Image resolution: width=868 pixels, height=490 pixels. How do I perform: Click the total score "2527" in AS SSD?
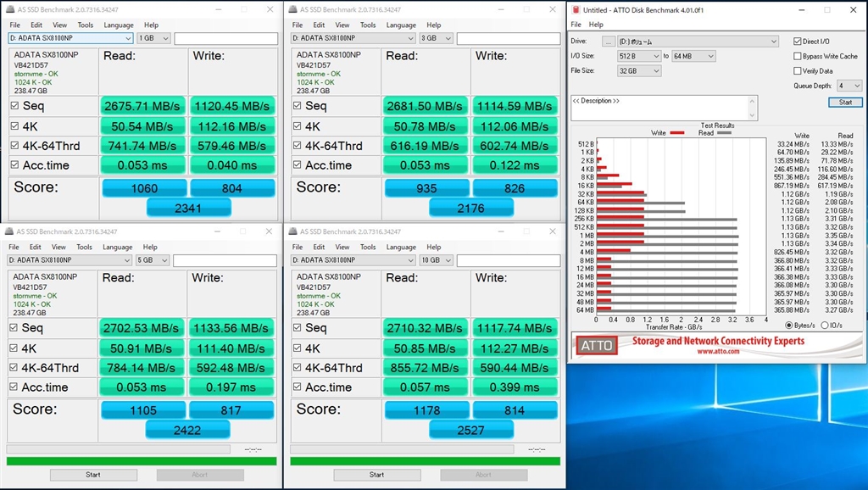[x=471, y=430]
